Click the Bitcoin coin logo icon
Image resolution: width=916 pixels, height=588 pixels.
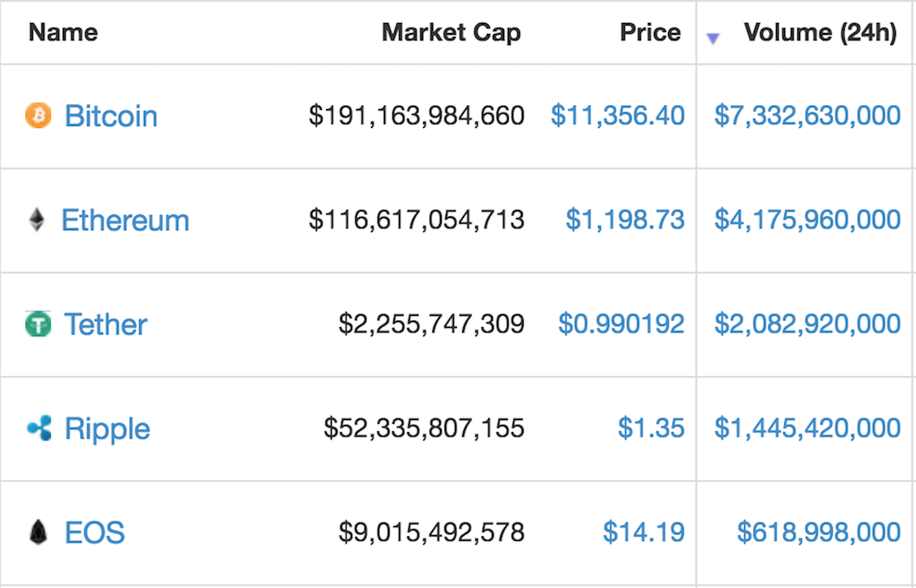click(38, 116)
